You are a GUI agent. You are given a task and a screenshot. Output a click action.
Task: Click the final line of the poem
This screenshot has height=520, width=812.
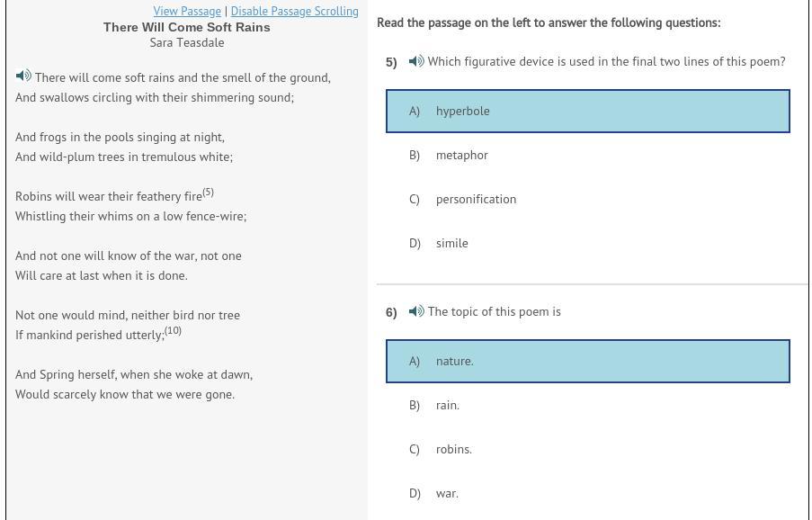(125, 394)
